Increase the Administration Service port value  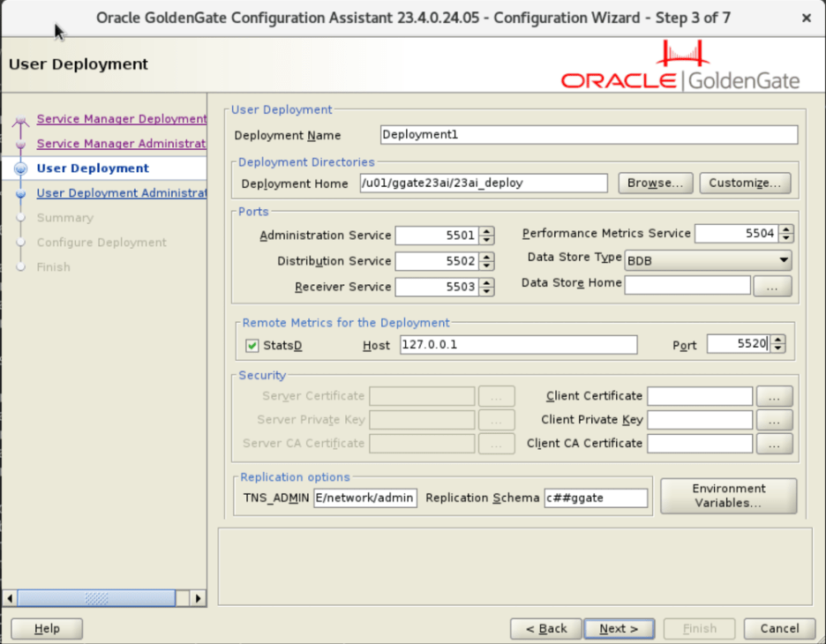(x=487, y=231)
